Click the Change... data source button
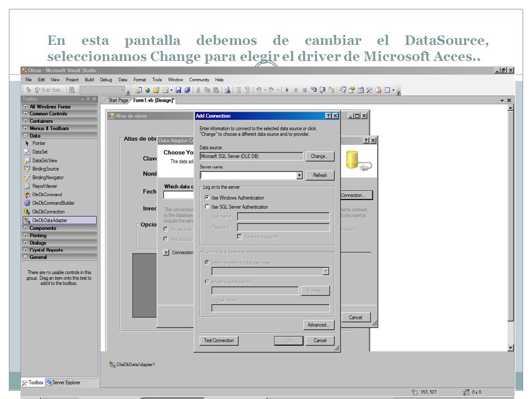Screen dimensions: 532x399 tap(320, 156)
